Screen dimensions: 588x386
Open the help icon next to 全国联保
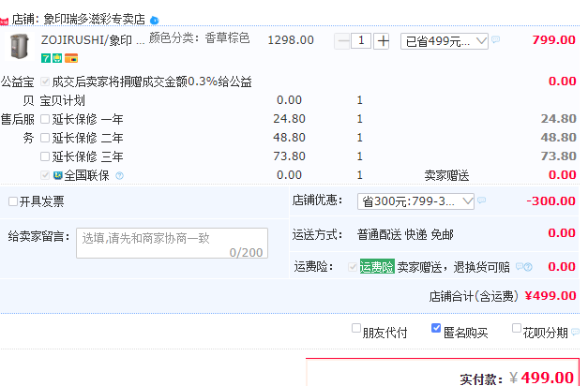(x=119, y=175)
